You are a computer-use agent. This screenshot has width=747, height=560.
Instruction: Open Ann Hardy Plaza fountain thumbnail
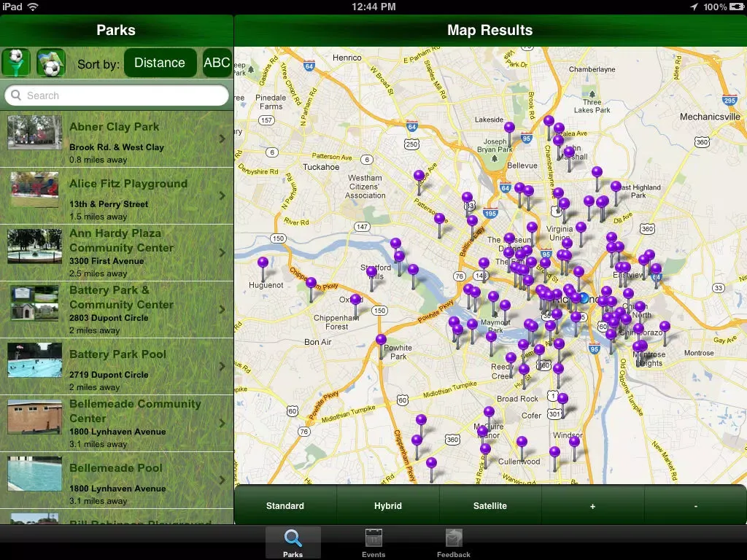point(35,246)
